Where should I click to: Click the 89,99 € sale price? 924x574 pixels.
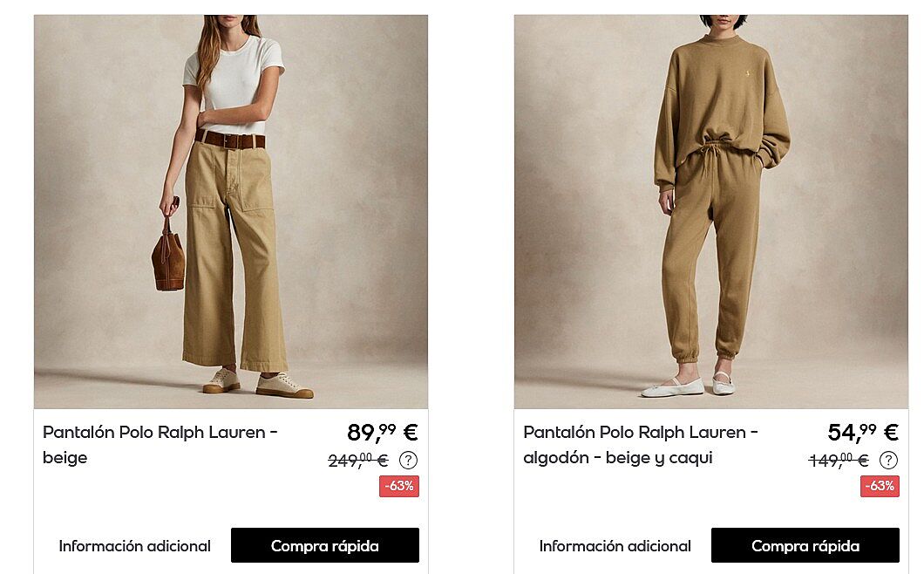383,433
